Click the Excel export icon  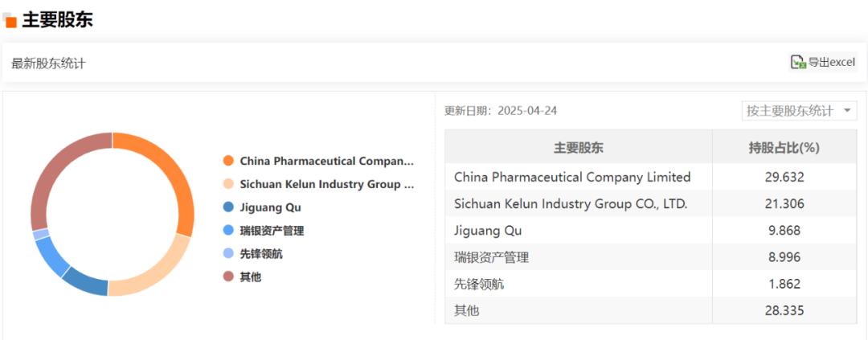[x=798, y=62]
